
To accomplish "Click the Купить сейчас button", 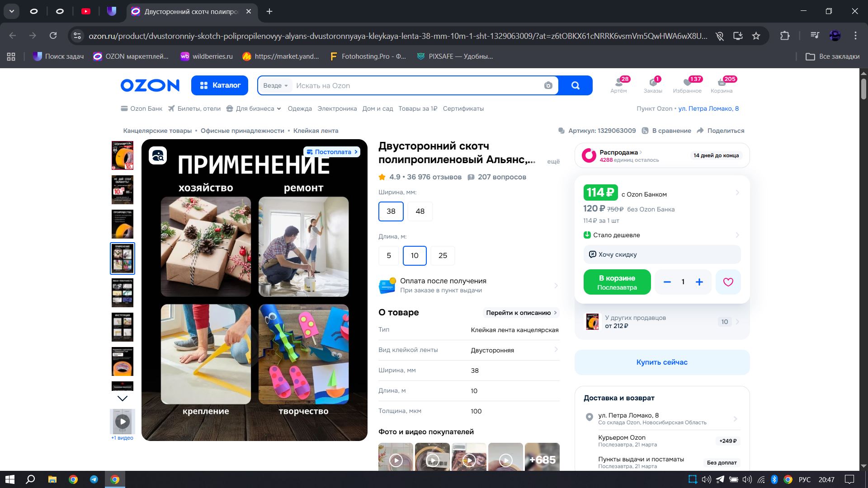I will pyautogui.click(x=662, y=362).
